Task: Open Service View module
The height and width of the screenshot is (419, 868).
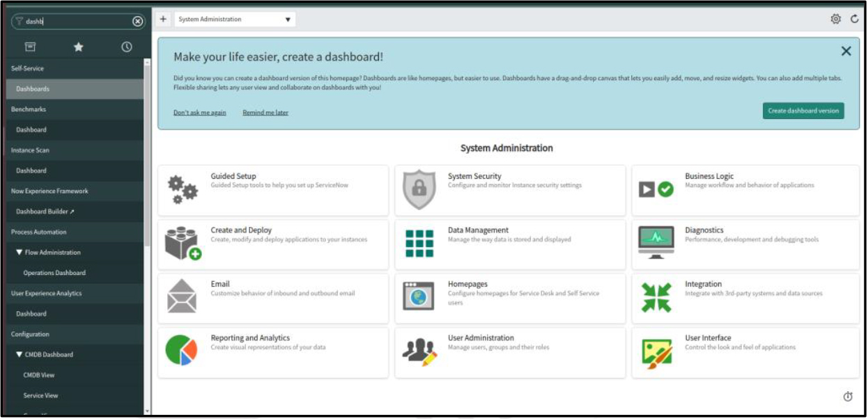Action: [x=75, y=395]
